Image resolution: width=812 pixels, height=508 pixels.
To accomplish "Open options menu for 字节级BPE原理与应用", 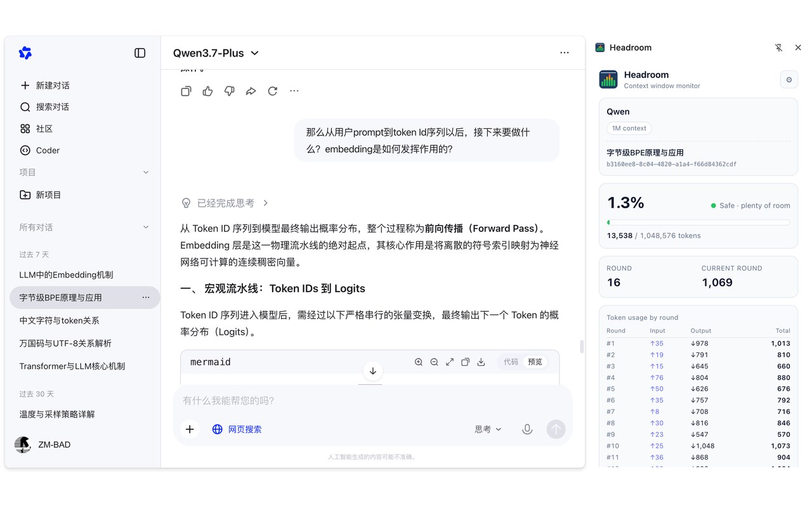I will (146, 297).
